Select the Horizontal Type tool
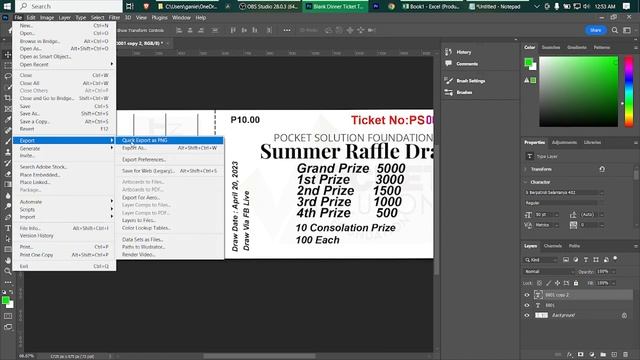 pos(8,228)
